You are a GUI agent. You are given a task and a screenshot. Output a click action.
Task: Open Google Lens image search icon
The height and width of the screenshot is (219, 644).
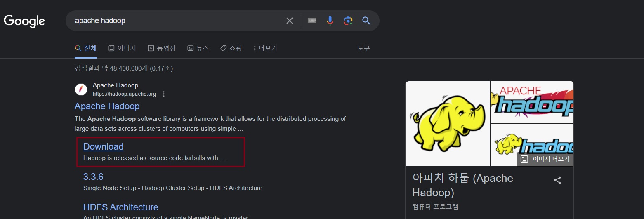pos(348,21)
